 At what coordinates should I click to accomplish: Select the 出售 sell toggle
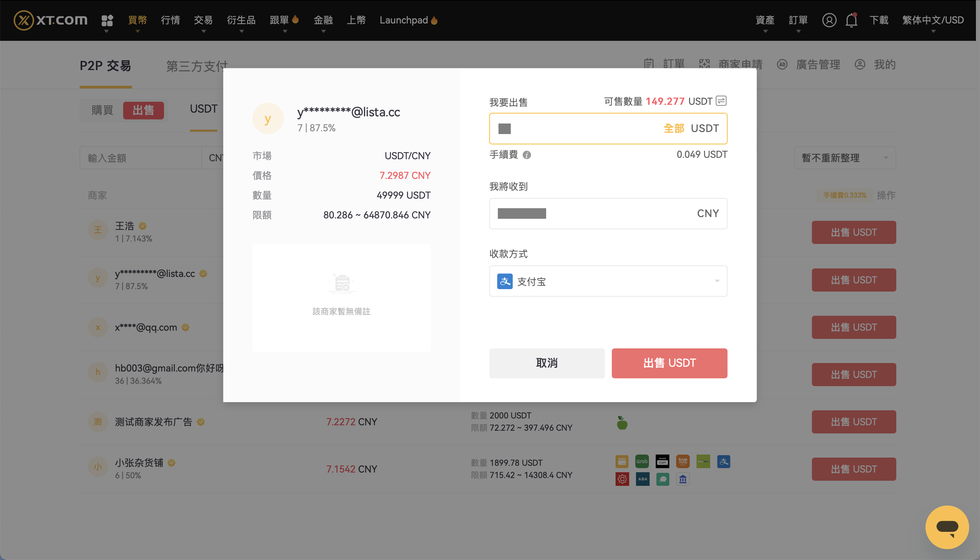click(144, 110)
